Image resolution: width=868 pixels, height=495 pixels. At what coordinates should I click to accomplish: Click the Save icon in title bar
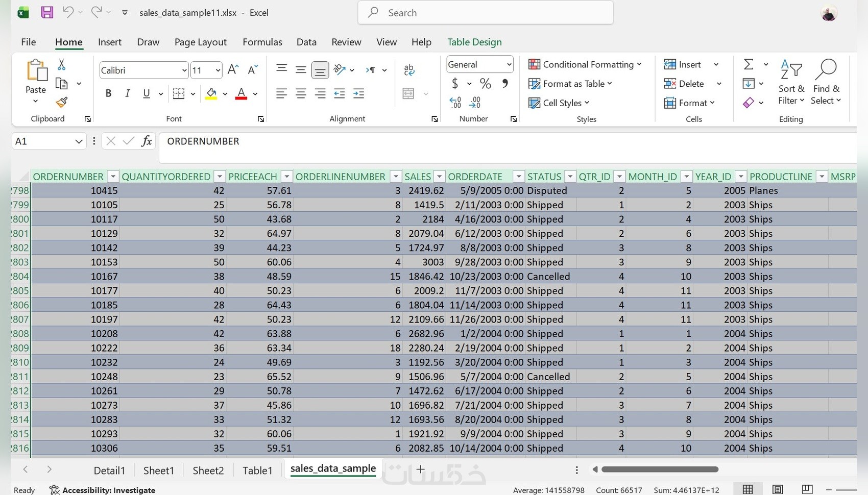point(47,12)
